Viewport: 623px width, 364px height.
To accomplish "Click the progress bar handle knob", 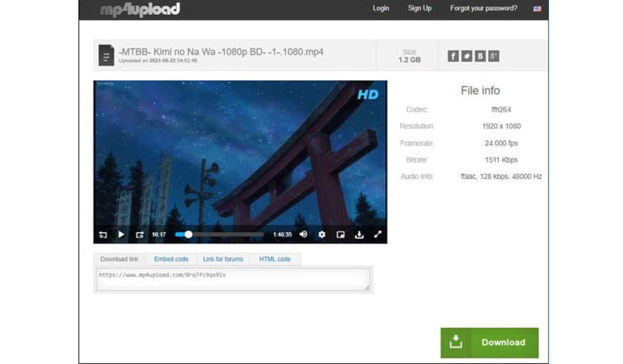I will tap(188, 235).
